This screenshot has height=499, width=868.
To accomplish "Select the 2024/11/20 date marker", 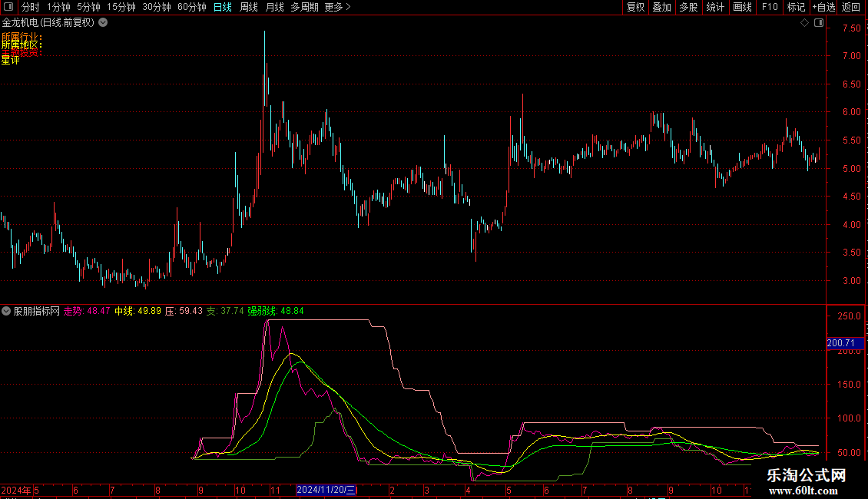I will pyautogui.click(x=326, y=490).
